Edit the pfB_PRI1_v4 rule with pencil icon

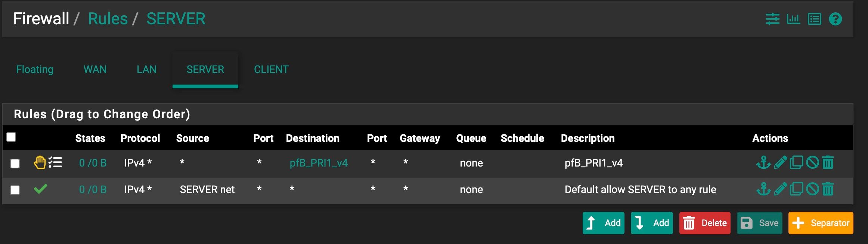780,162
